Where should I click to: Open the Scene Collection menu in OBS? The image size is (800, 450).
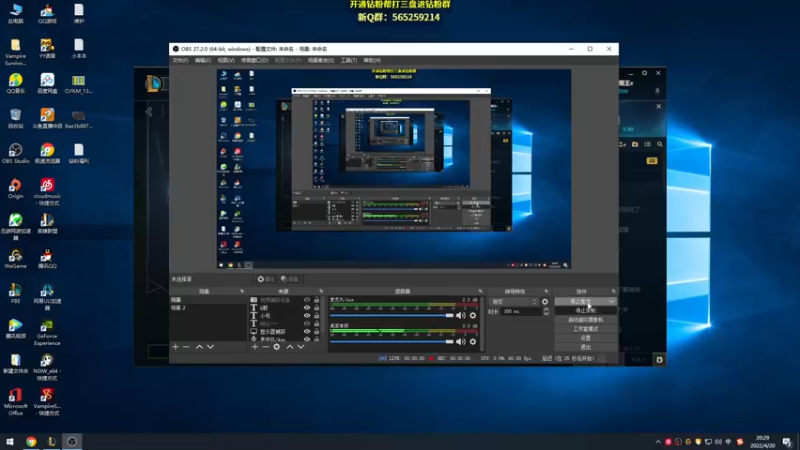(320, 60)
